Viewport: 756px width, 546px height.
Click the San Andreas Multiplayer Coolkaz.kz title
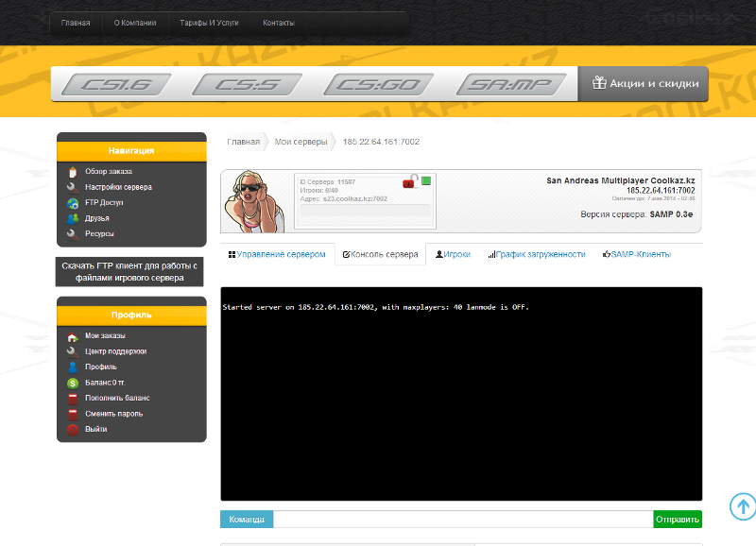(621, 180)
